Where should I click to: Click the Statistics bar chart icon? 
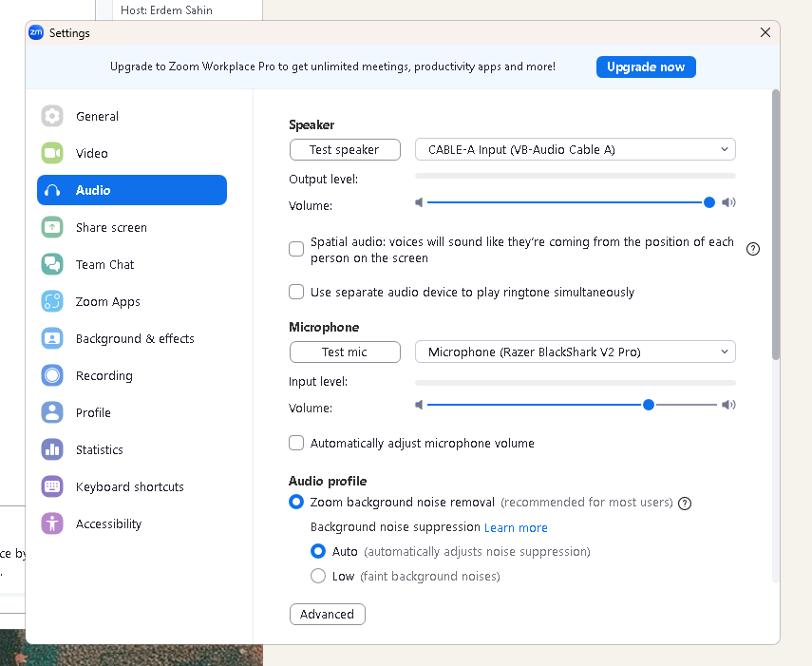pos(52,449)
